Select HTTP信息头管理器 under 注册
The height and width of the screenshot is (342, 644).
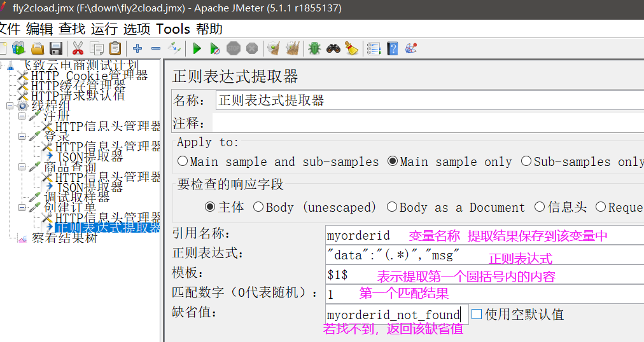click(x=108, y=127)
